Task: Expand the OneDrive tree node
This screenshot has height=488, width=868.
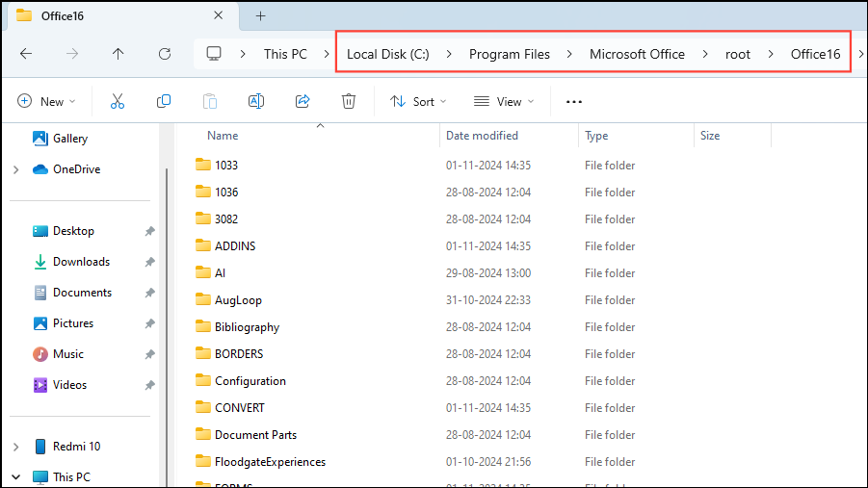Action: pyautogui.click(x=16, y=169)
